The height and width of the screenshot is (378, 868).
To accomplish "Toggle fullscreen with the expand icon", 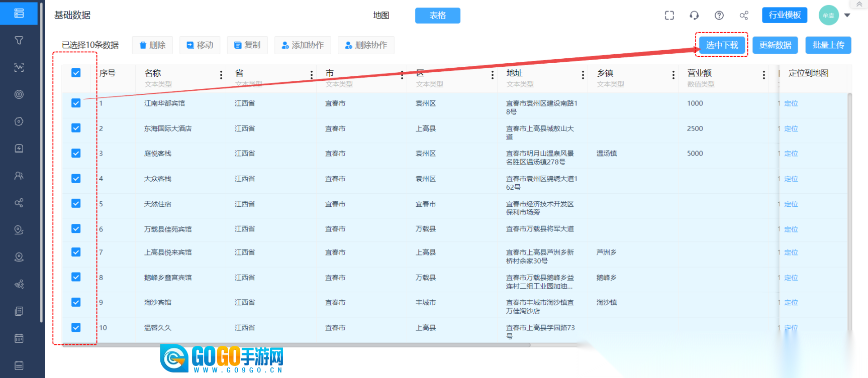I will [669, 16].
